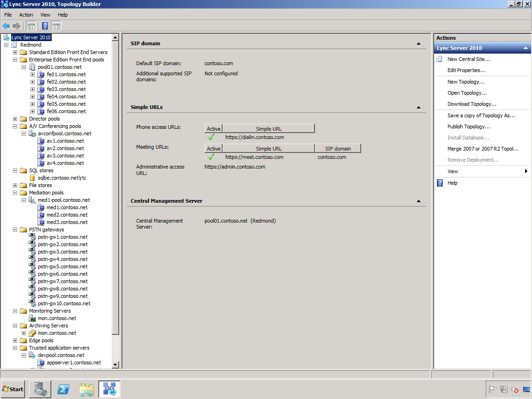The image size is (532, 399).
Task: Click the devpool.contoso.net trusted app icon
Action: click(32, 355)
